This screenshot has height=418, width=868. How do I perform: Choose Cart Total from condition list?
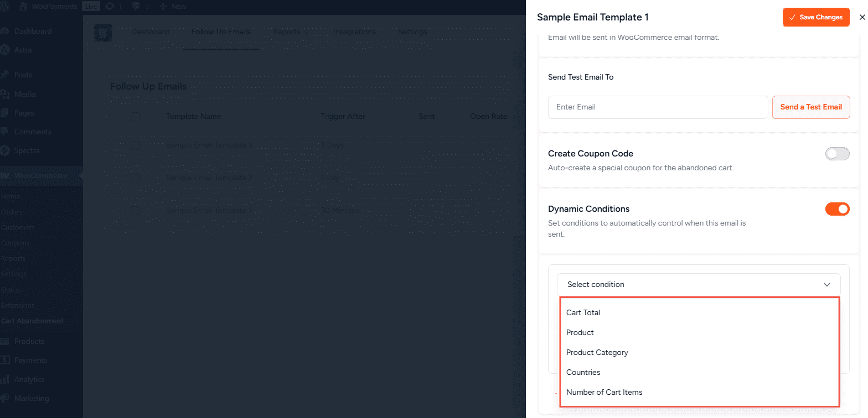tap(583, 312)
